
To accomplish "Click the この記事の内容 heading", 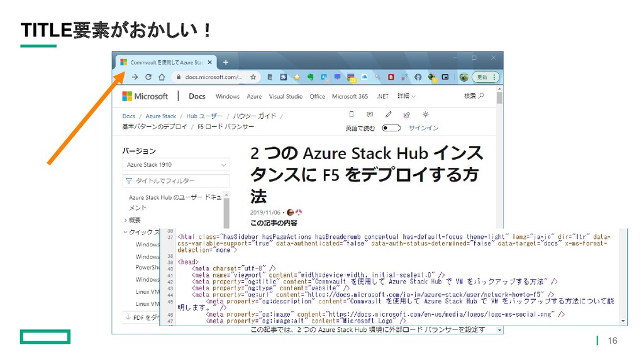I will coord(274,223).
